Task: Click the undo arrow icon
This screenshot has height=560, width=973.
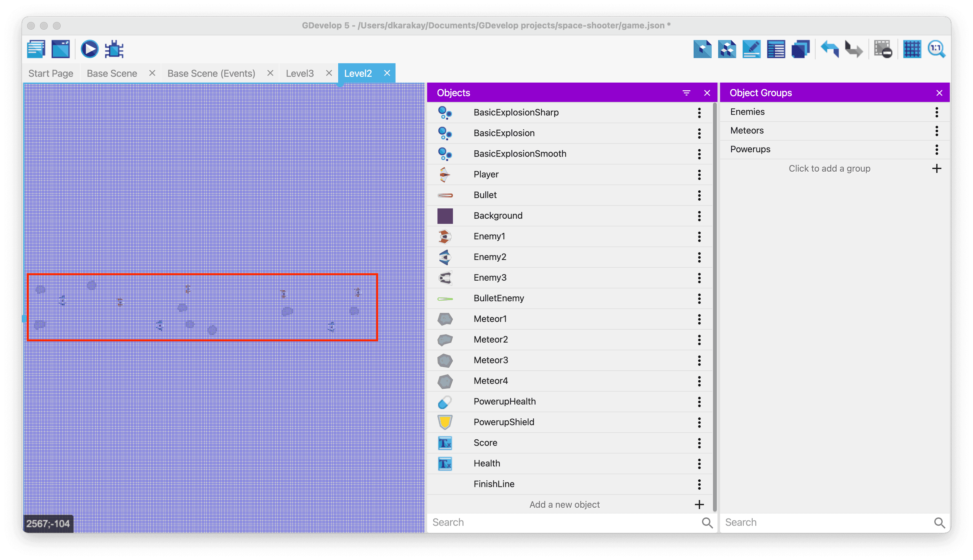Action: point(829,49)
